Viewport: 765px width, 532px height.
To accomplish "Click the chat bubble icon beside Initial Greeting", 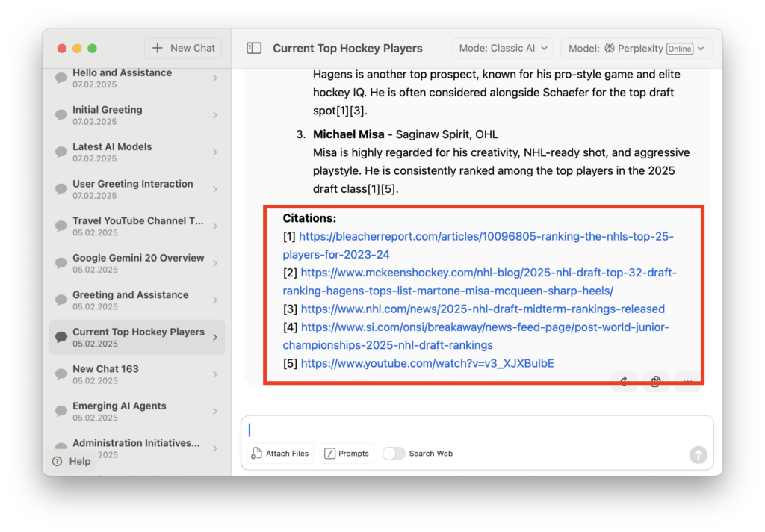I will tap(61, 115).
